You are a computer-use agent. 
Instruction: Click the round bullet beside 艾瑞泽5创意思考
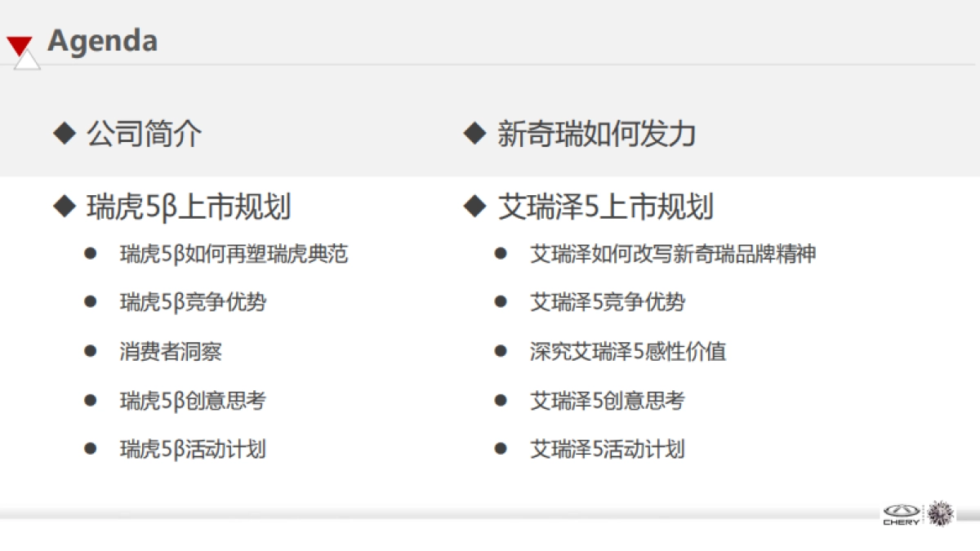499,400
